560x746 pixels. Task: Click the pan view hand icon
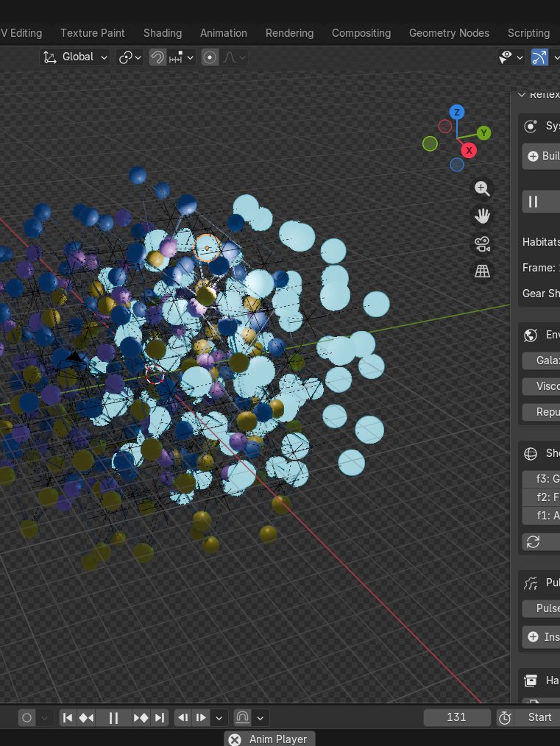[482, 216]
